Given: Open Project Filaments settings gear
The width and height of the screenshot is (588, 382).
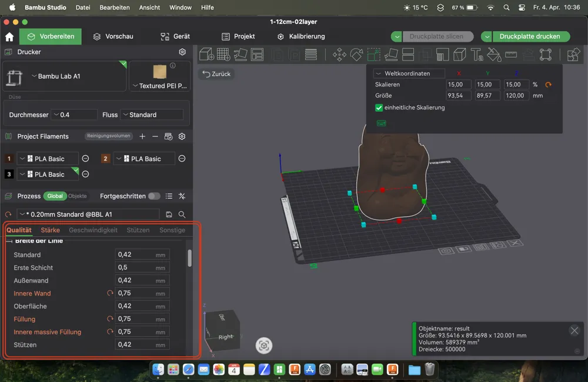Looking at the screenshot, I should pyautogui.click(x=182, y=136).
